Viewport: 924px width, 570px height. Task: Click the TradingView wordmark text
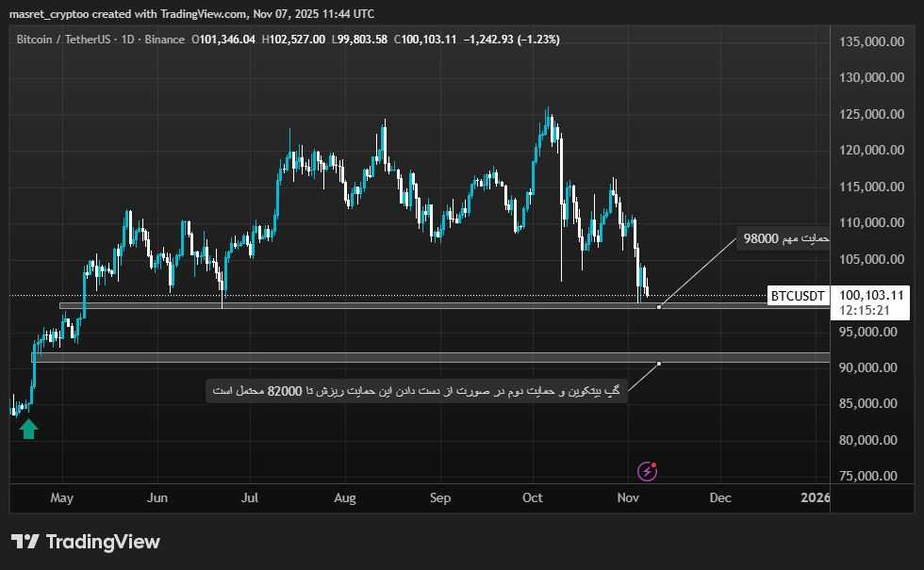pos(103,542)
